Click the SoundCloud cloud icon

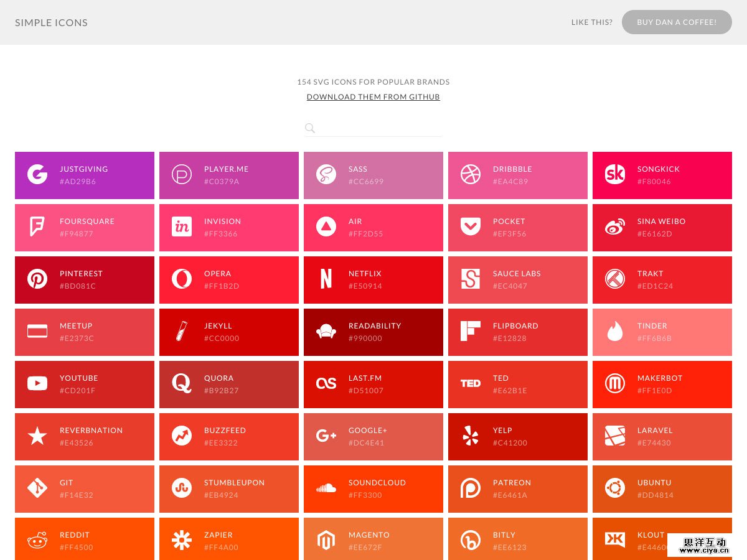pos(326,488)
